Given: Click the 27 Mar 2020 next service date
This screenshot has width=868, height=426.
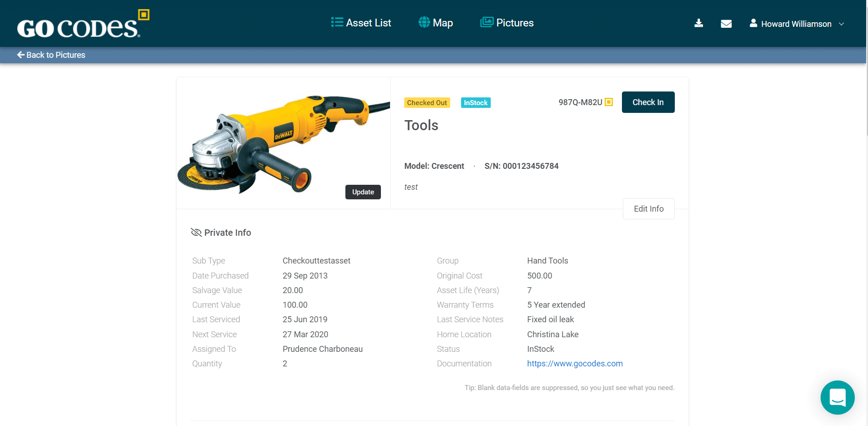Looking at the screenshot, I should tap(305, 335).
